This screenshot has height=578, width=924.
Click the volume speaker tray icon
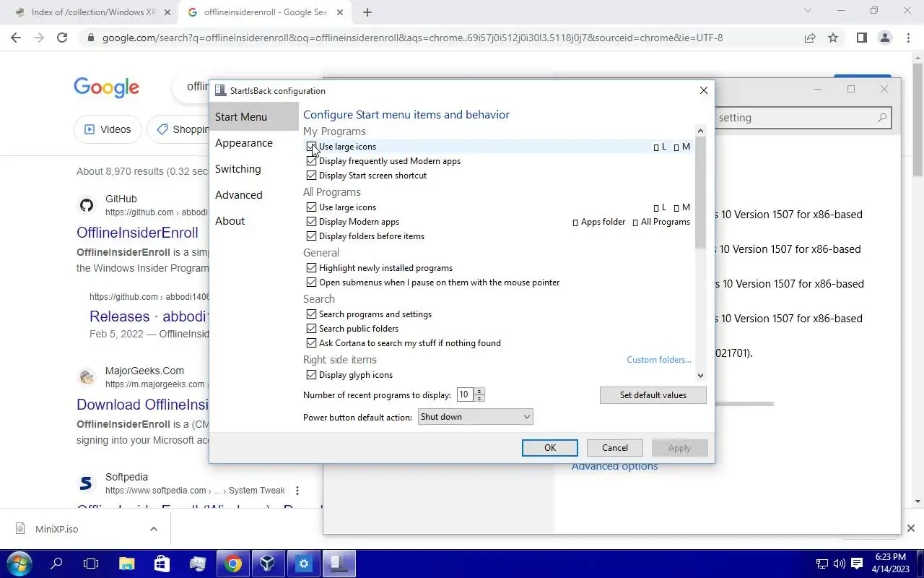click(x=839, y=564)
